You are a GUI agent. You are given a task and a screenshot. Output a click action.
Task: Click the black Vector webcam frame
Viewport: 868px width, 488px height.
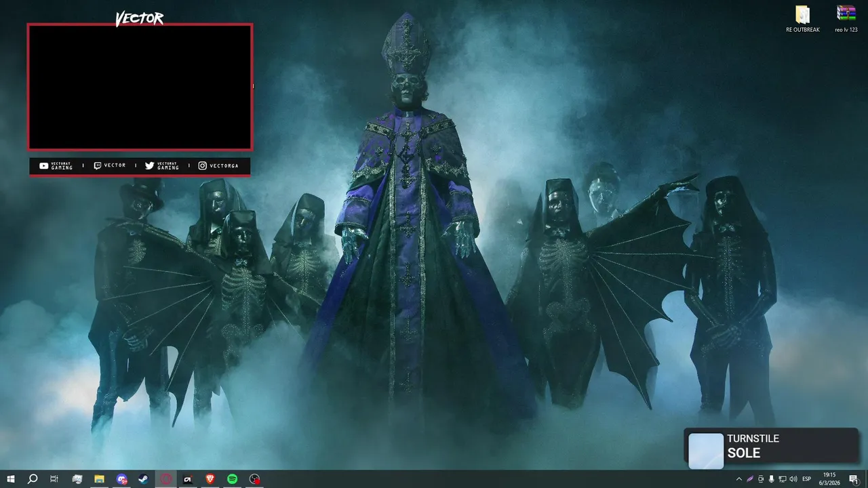point(140,87)
